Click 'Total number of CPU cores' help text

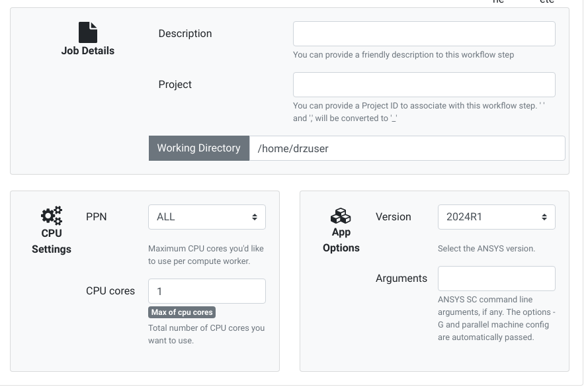click(x=206, y=334)
